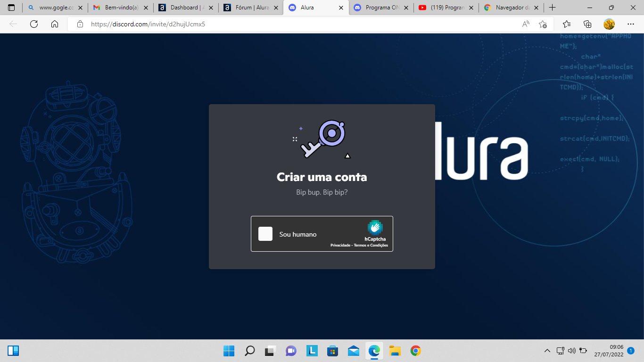Open the teal L app on taskbar
This screenshot has height=362, width=644.
click(312, 351)
